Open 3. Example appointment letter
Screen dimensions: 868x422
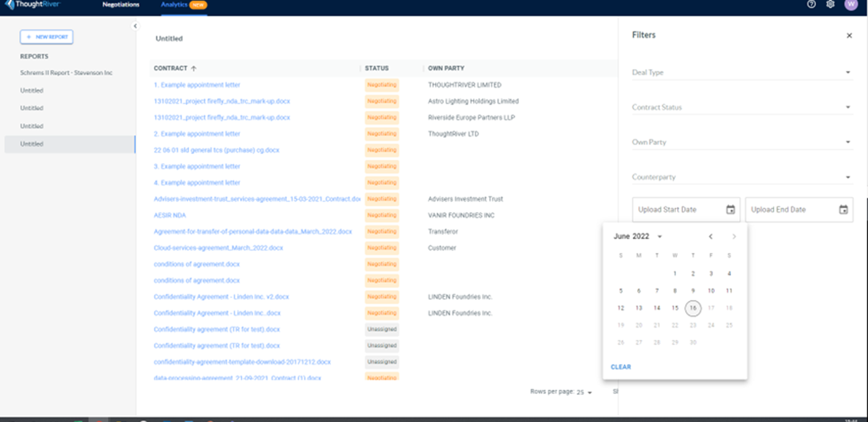coord(197,166)
